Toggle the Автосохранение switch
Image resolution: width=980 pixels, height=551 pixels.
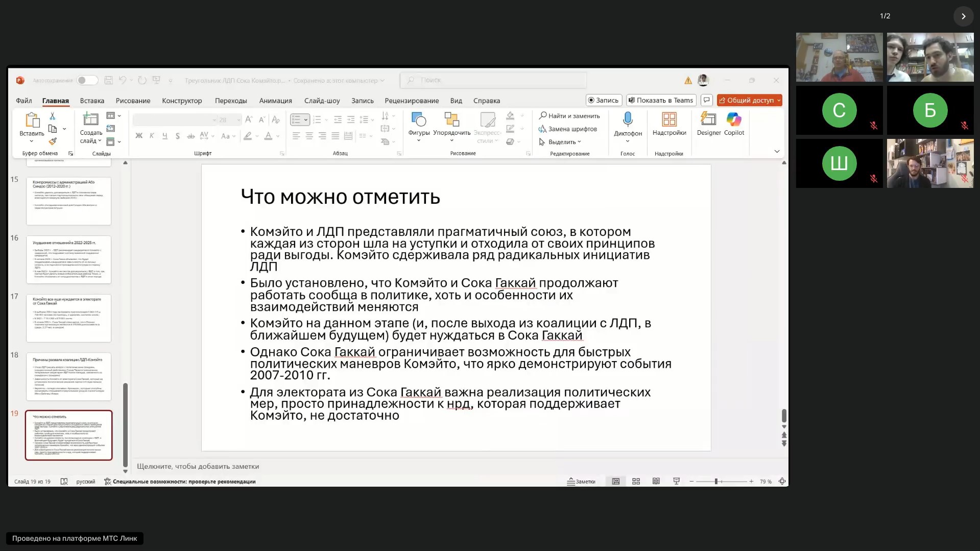pyautogui.click(x=87, y=80)
